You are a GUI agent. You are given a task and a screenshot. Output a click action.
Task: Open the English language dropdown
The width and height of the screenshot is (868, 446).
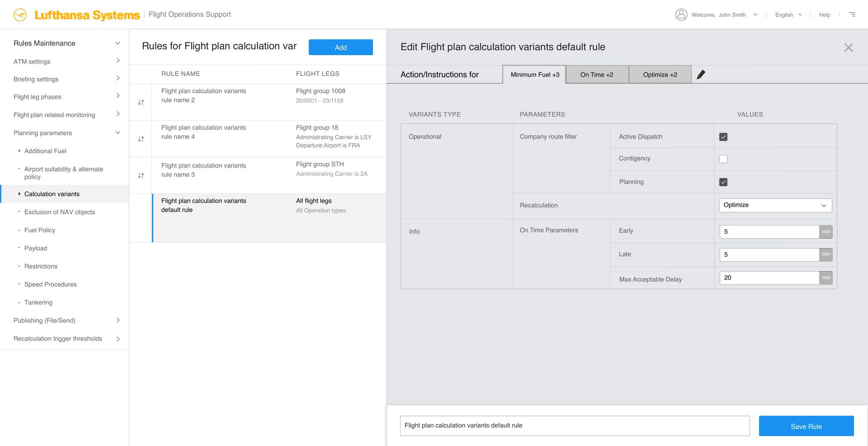(800, 15)
